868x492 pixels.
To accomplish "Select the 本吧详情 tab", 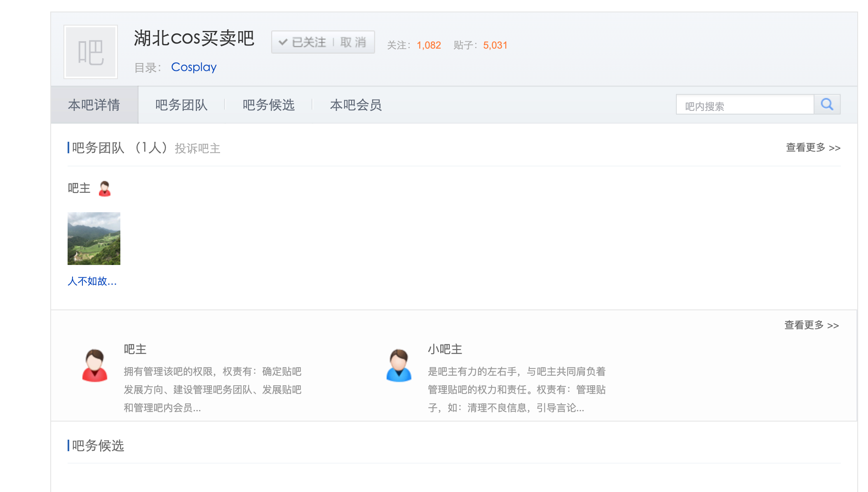I will (94, 105).
